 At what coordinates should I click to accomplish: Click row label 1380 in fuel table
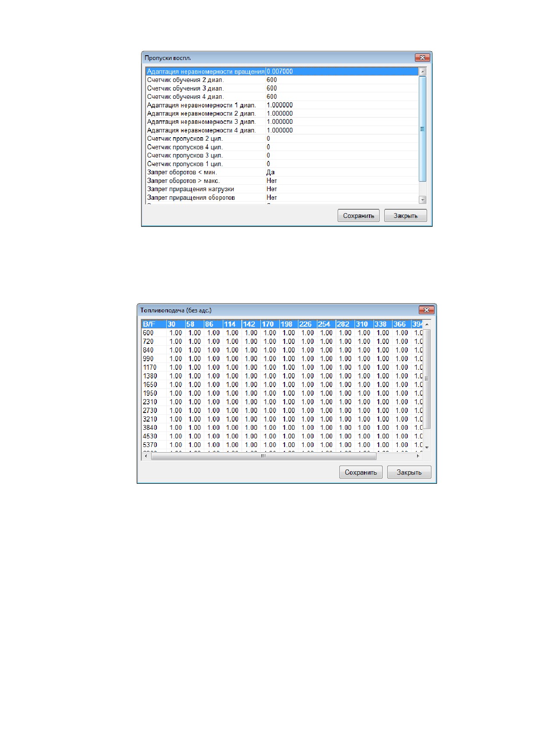pyautogui.click(x=150, y=376)
